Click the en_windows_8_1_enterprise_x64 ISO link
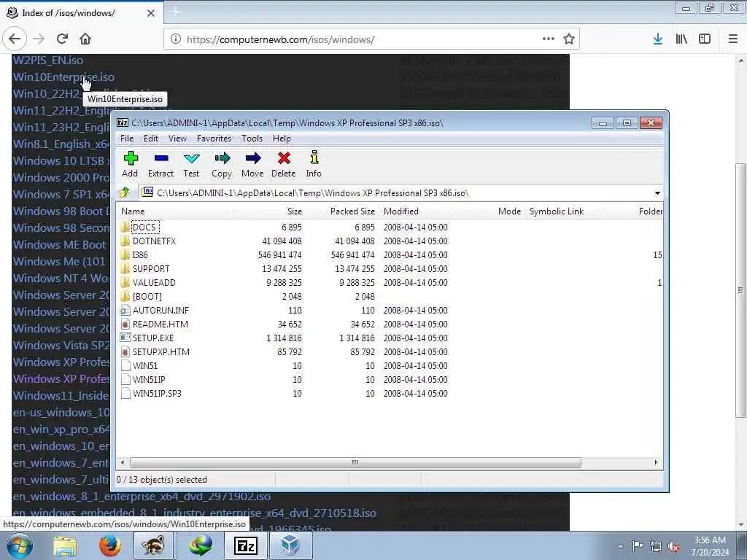This screenshot has height=560, width=747. click(142, 496)
